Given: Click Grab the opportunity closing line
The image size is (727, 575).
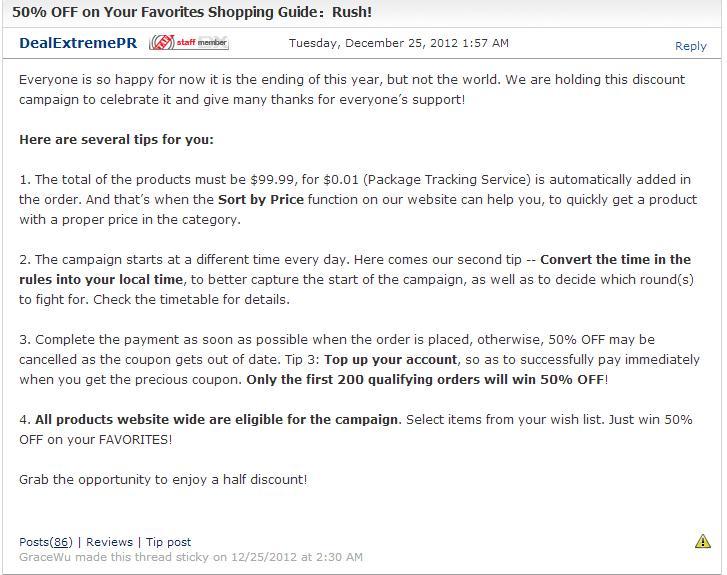Looking at the screenshot, I should pos(163,479).
